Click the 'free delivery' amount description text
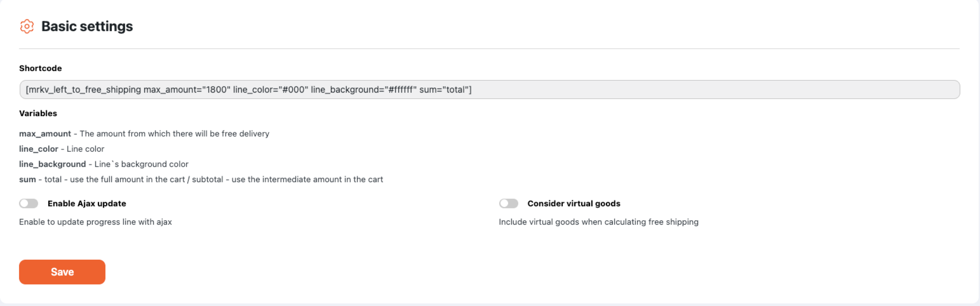 [x=175, y=133]
